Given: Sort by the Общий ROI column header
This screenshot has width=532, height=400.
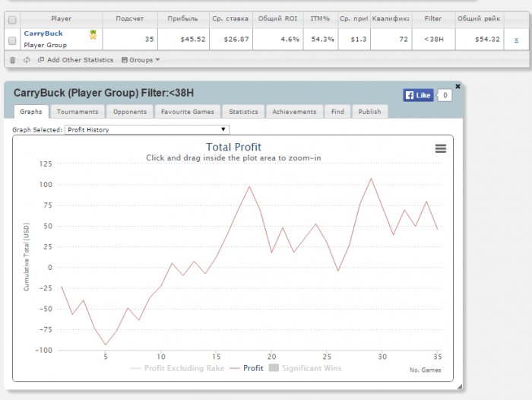Looking at the screenshot, I should click(277, 19).
